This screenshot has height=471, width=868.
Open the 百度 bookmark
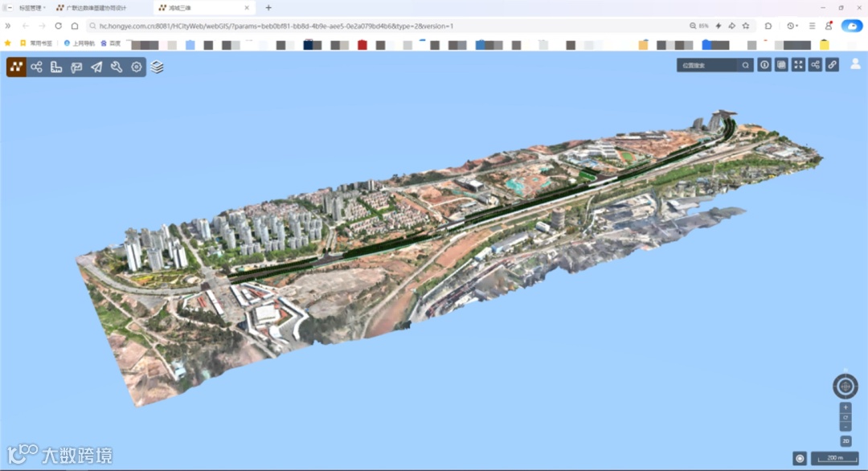click(110, 43)
